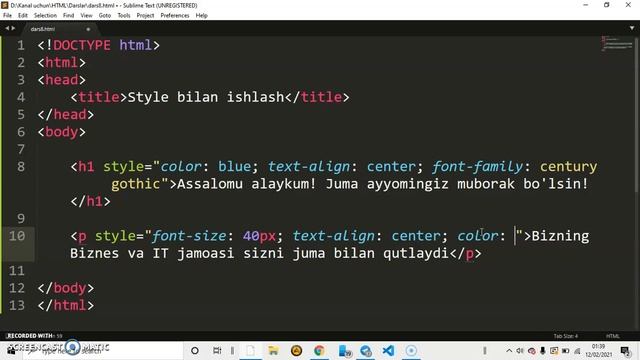The image size is (640, 360).
Task: Open the Edit menu
Action: coord(23,16)
